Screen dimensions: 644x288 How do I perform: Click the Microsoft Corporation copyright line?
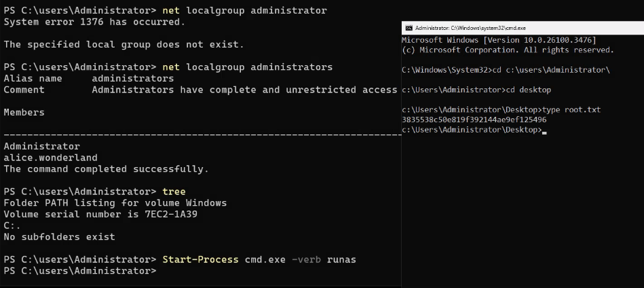(x=508, y=50)
